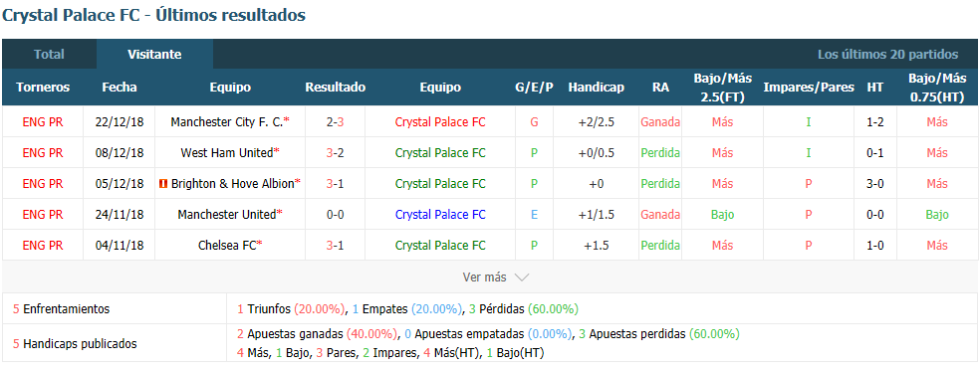Open Los últimos 20 partidos selector

coord(887,55)
